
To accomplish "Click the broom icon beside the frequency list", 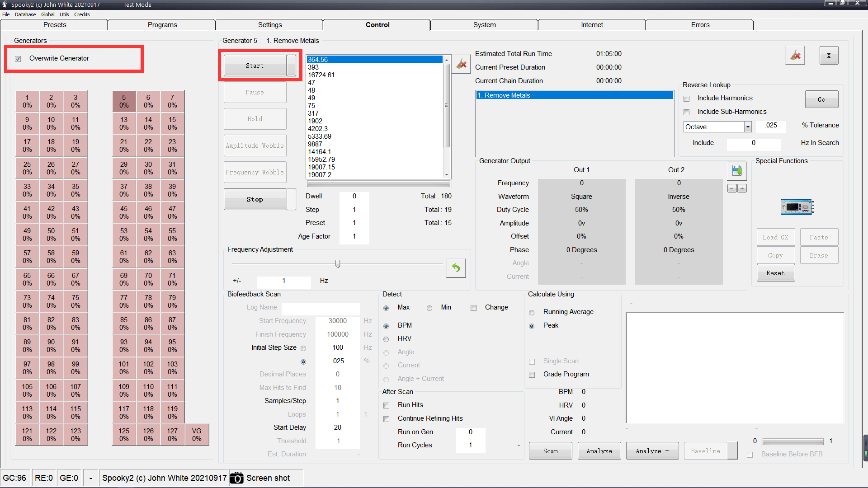I will [461, 64].
